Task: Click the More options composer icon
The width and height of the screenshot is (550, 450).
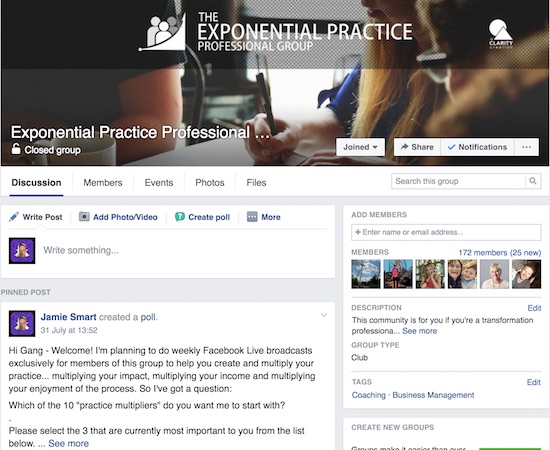Action: click(252, 217)
